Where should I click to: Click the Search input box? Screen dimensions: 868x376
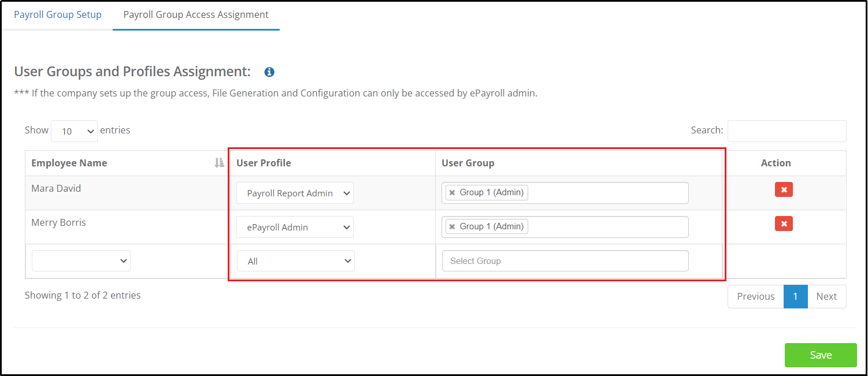pos(787,131)
